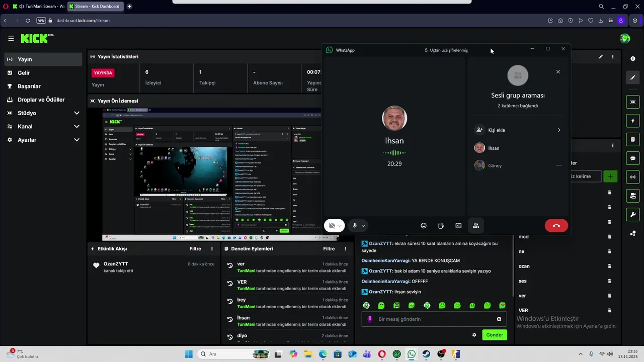
Task: Open Kick info icon in right rail
Action: [633, 59]
